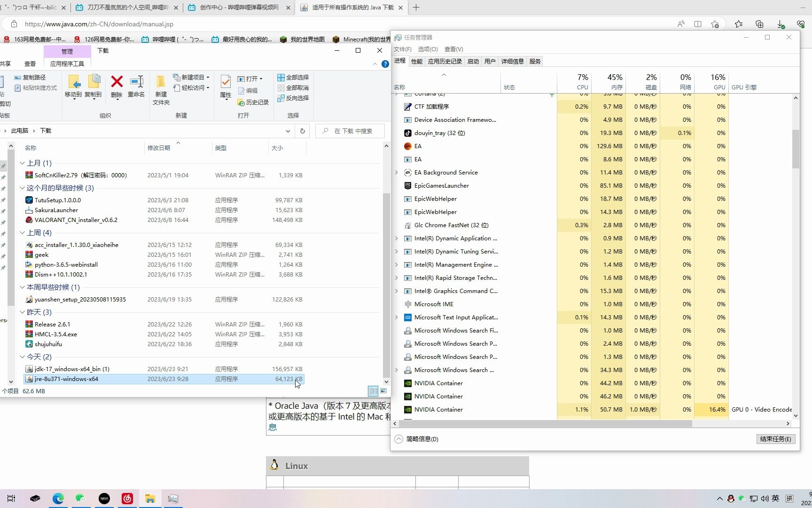Sort files by 修改日期 column header

(x=178, y=148)
